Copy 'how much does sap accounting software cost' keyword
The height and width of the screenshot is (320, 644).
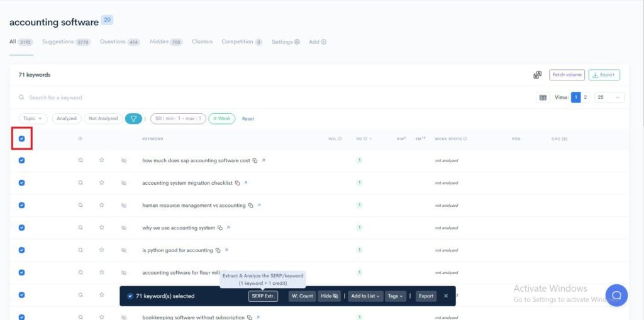[255, 160]
